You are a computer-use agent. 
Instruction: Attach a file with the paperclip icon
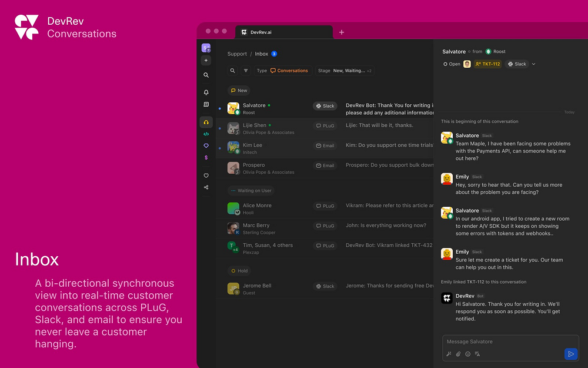(x=458, y=354)
